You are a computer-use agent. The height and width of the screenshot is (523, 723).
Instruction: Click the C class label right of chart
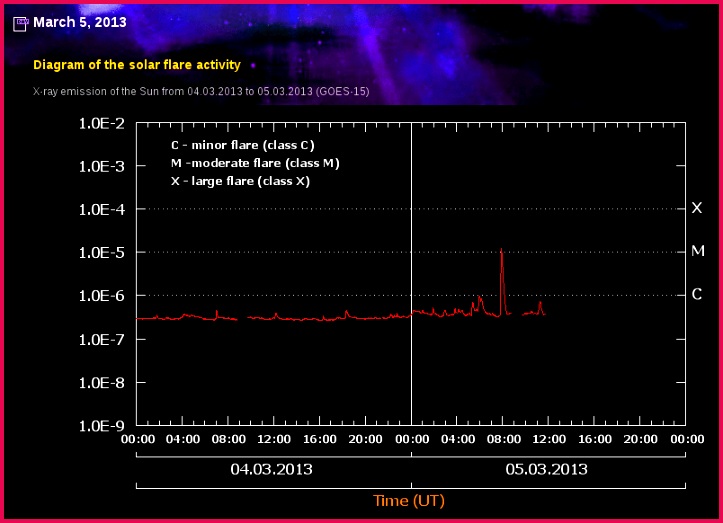[x=697, y=294]
